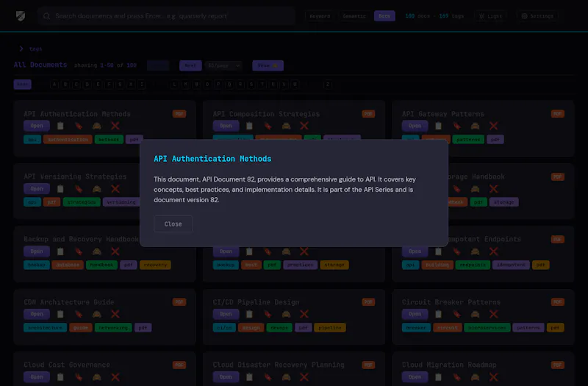Expand the tags section chevron
This screenshot has height=386, width=588.
[x=21, y=49]
